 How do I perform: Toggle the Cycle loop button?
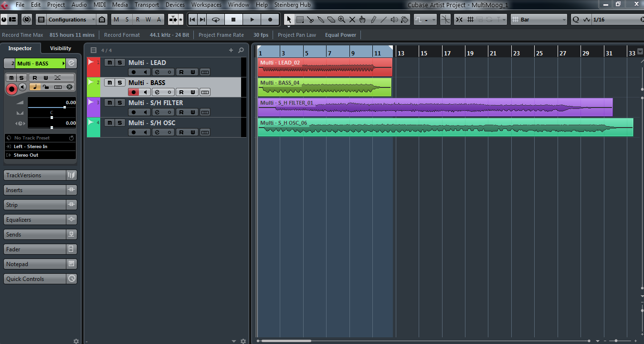click(216, 20)
